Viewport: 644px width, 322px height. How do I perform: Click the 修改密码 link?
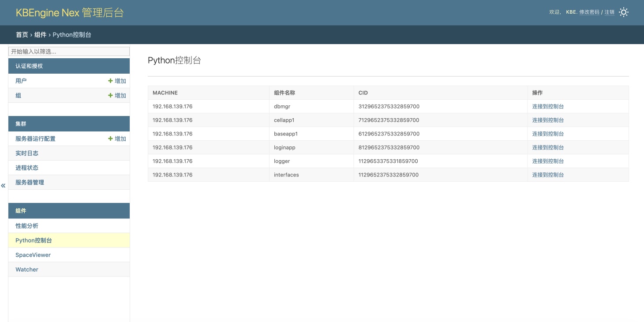(x=589, y=12)
